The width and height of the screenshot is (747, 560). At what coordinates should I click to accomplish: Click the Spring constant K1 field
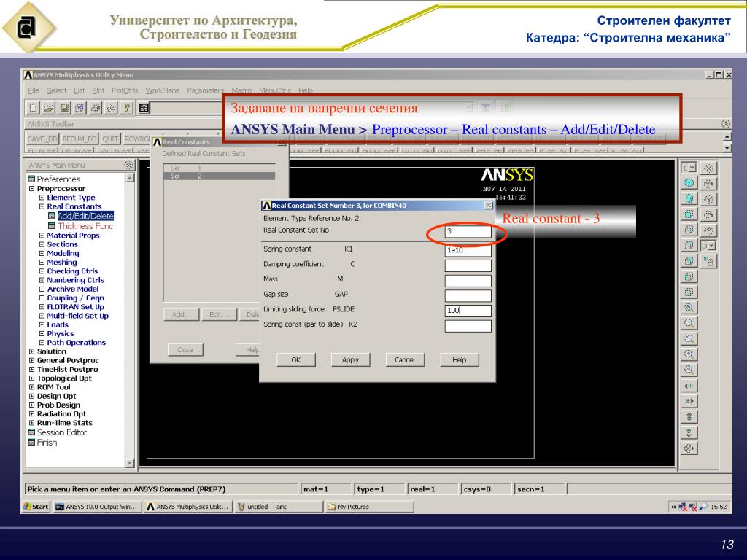(468, 250)
